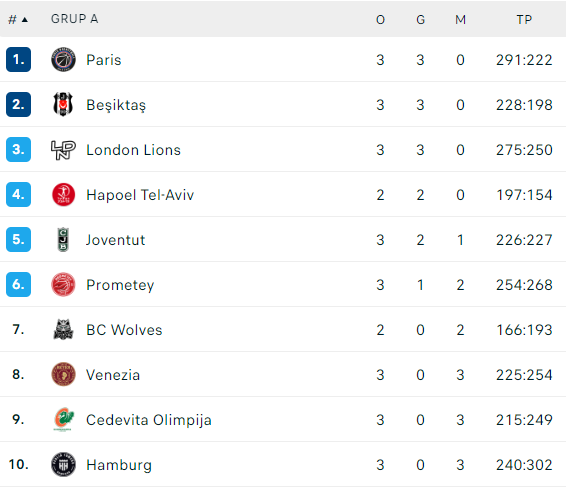This screenshot has height=487, width=566.
Task: Sort table by TP column header
Action: tap(524, 19)
